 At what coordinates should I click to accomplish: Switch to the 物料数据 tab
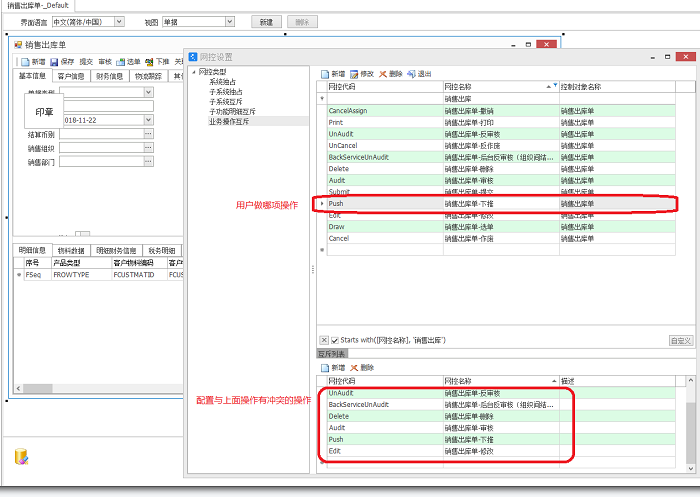click(x=71, y=250)
